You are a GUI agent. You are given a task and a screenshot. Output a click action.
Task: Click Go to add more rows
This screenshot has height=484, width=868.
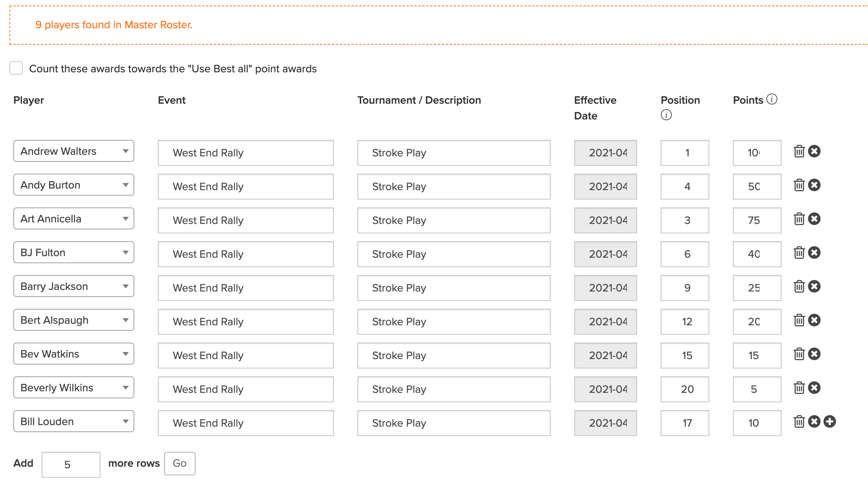(179, 464)
